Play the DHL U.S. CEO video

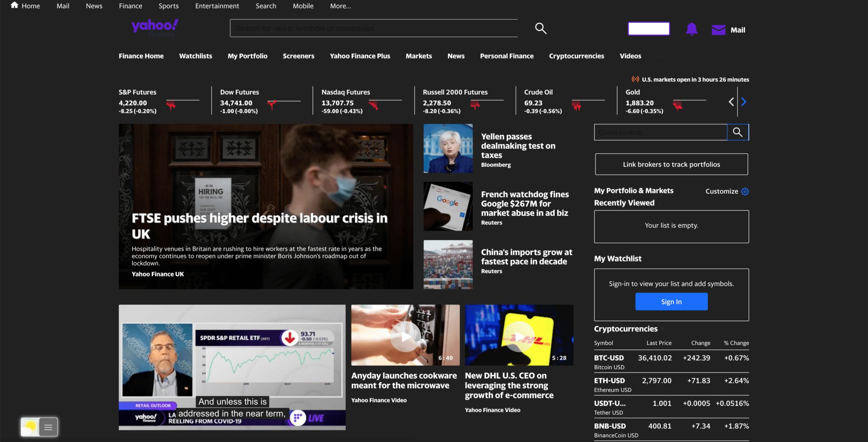coord(519,336)
